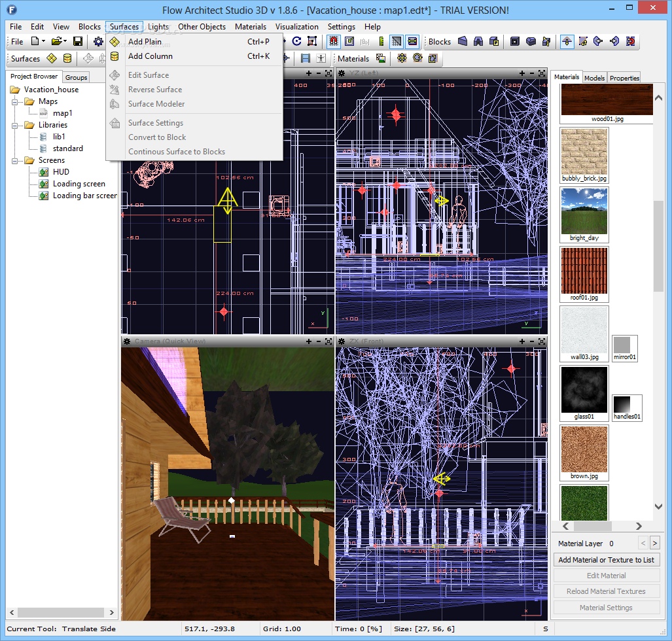The width and height of the screenshot is (672, 641).
Task: Select Add Column from Surfaces menu
Action: pos(196,56)
